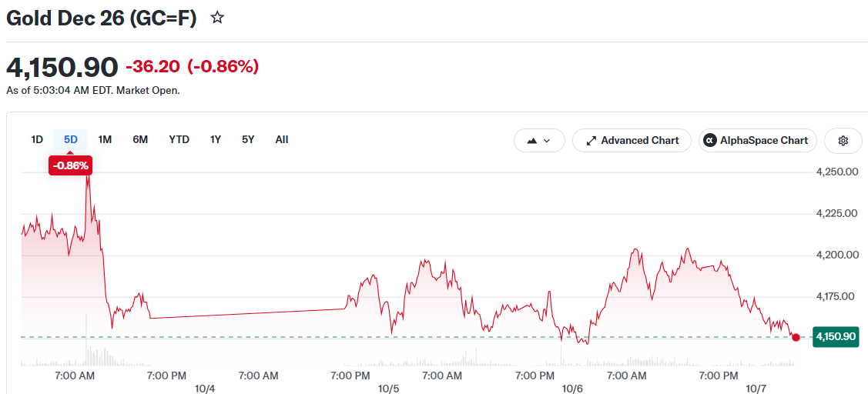Open the Advanced Chart

(x=632, y=141)
